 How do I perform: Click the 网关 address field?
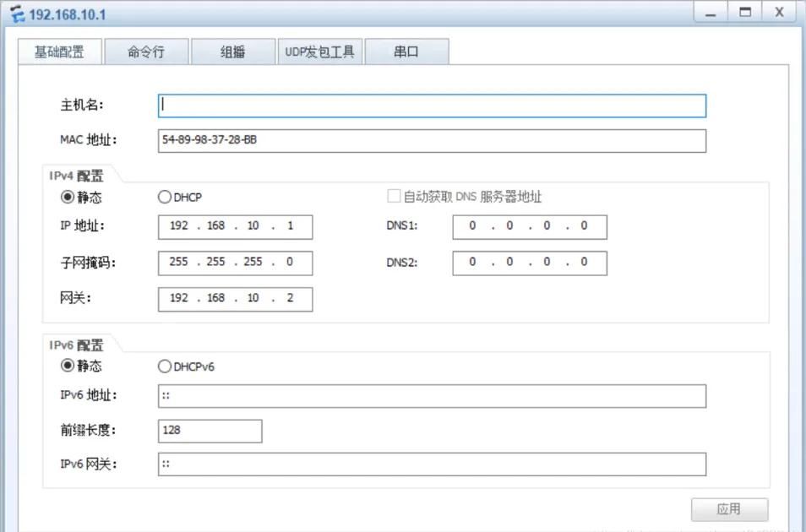(235, 299)
